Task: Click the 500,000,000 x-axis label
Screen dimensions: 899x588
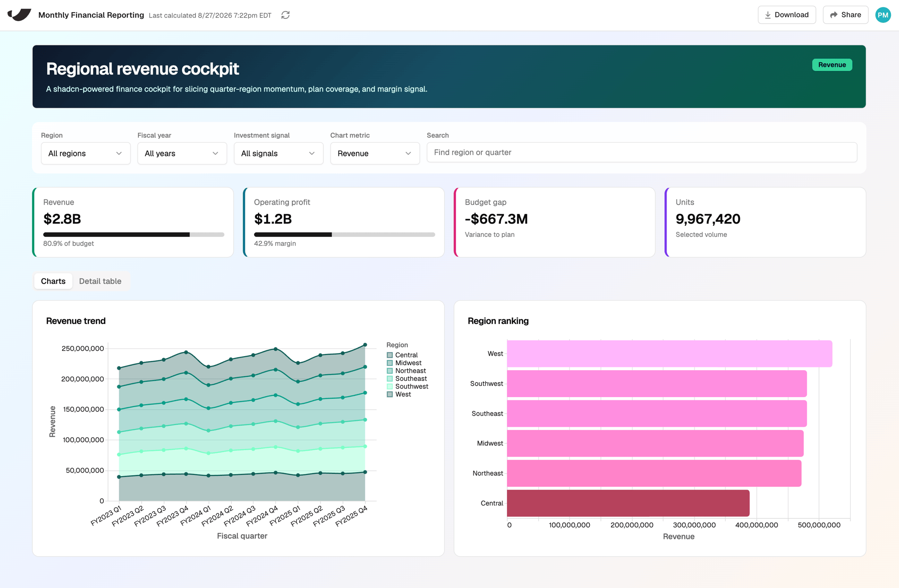Action: (x=819, y=525)
